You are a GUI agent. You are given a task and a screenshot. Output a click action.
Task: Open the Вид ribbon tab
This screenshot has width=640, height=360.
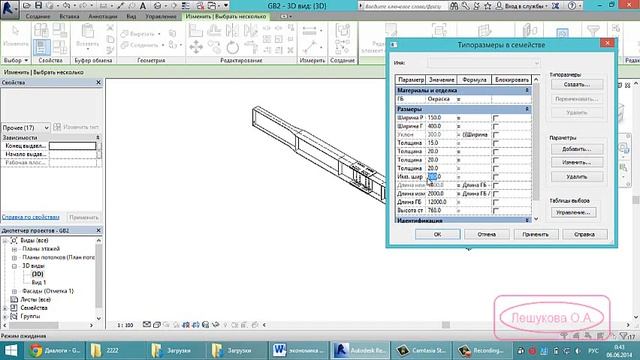(131, 16)
